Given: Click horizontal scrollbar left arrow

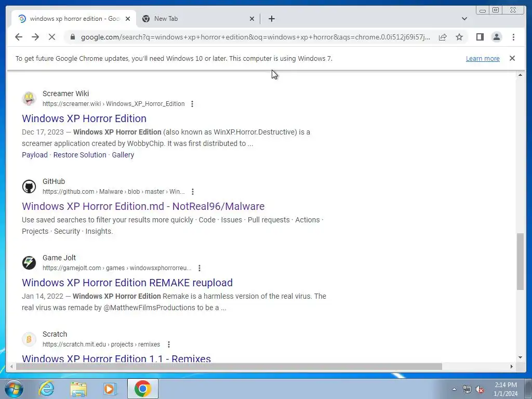Looking at the screenshot, I should [11, 366].
